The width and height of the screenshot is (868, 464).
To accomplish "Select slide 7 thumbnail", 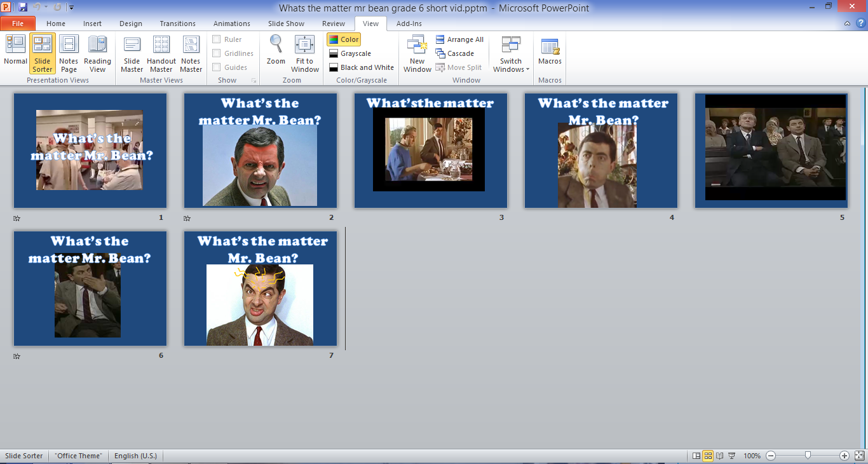I will 261,289.
